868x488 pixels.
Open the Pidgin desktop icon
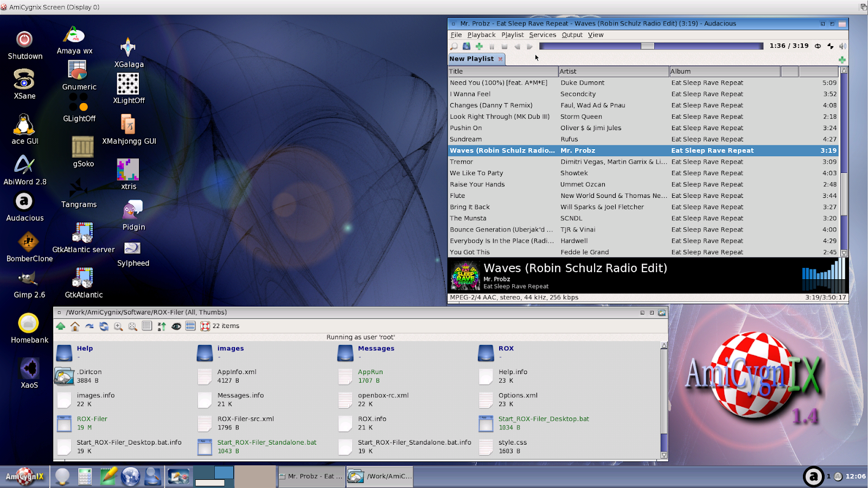click(133, 216)
